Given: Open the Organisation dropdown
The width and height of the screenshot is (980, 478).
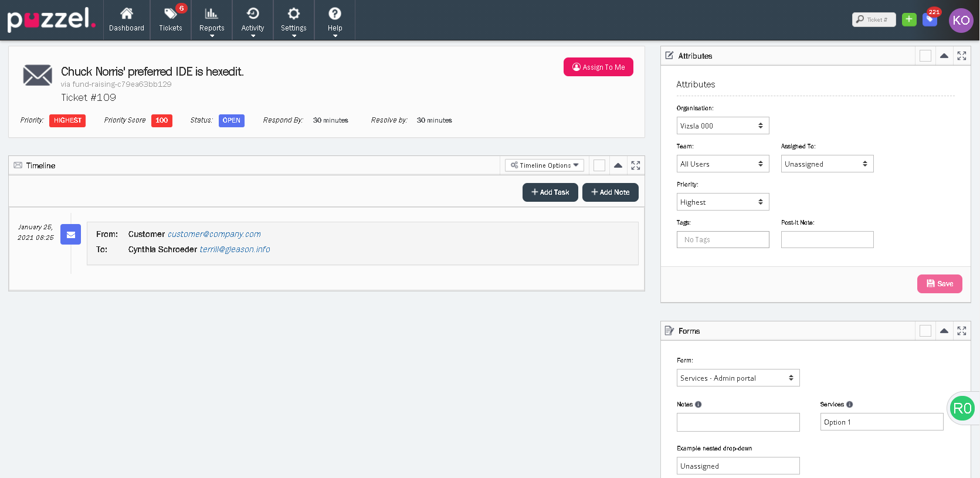Looking at the screenshot, I should tap(723, 126).
